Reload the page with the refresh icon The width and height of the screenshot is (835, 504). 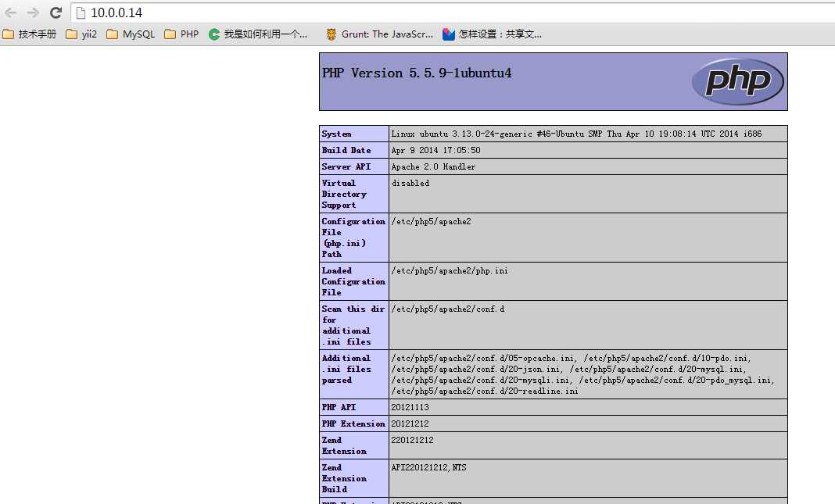pos(56,13)
